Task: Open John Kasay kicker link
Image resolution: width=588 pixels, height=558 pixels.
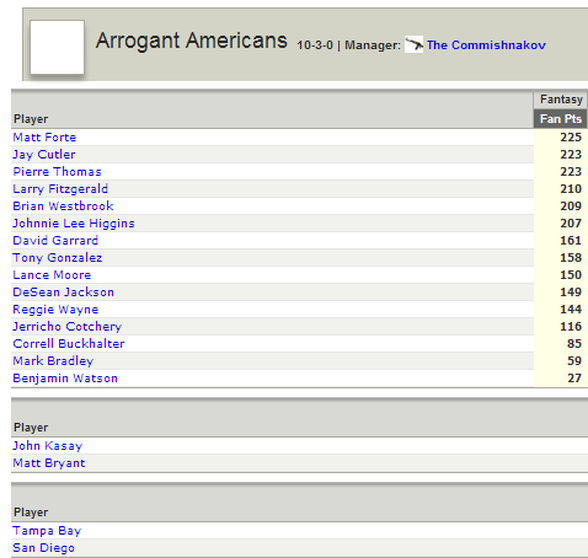Action: [x=48, y=446]
